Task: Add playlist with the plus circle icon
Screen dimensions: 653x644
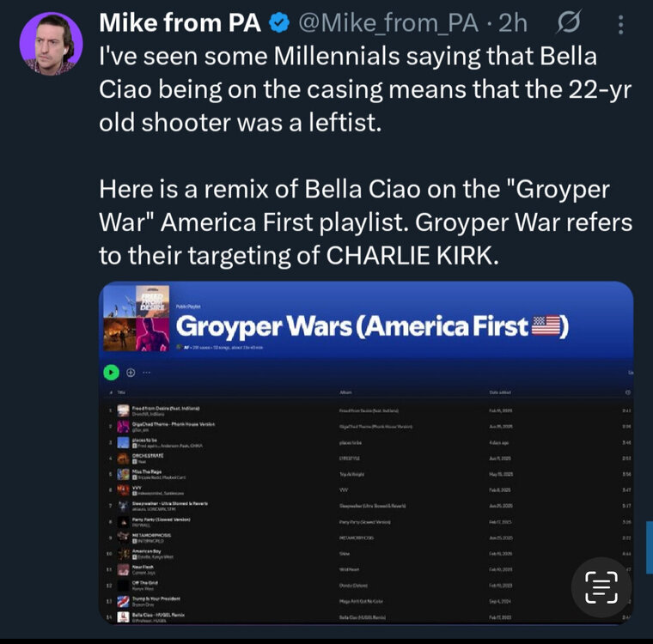Action: tap(131, 373)
